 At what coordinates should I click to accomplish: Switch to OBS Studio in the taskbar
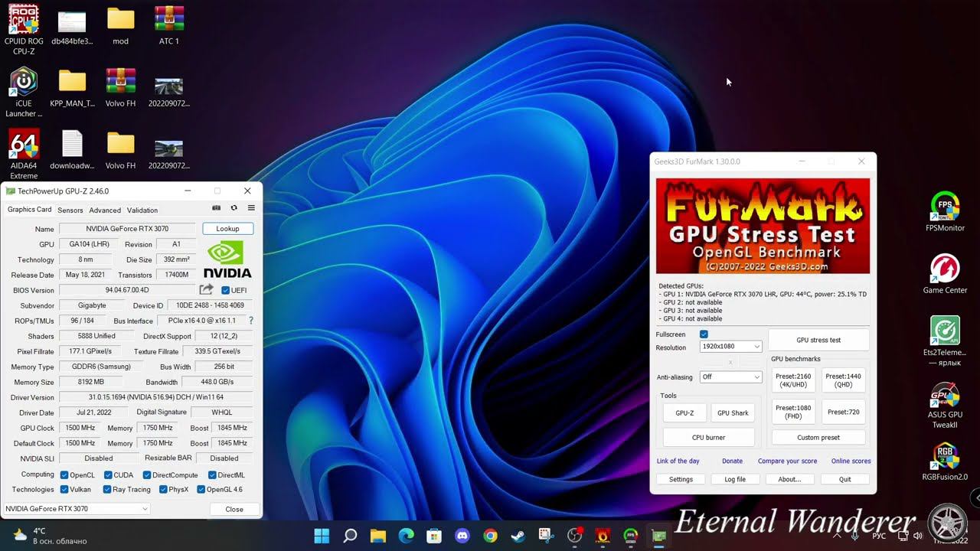coord(574,536)
